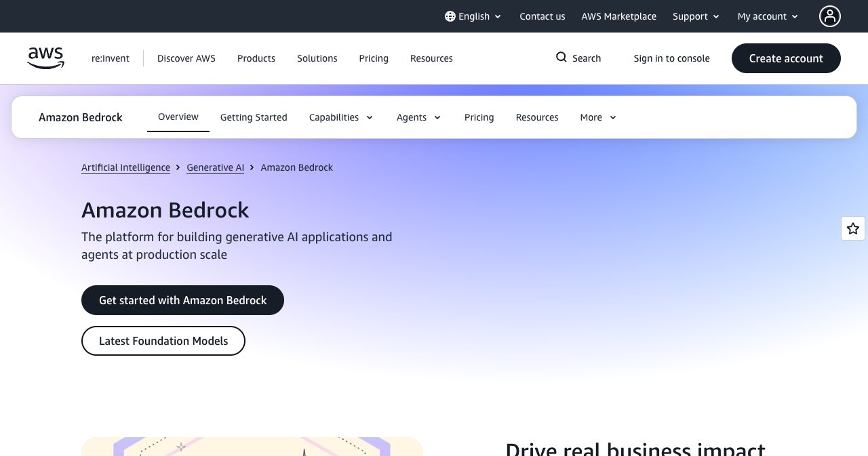Click the globe language icon
868x456 pixels.
tap(450, 16)
